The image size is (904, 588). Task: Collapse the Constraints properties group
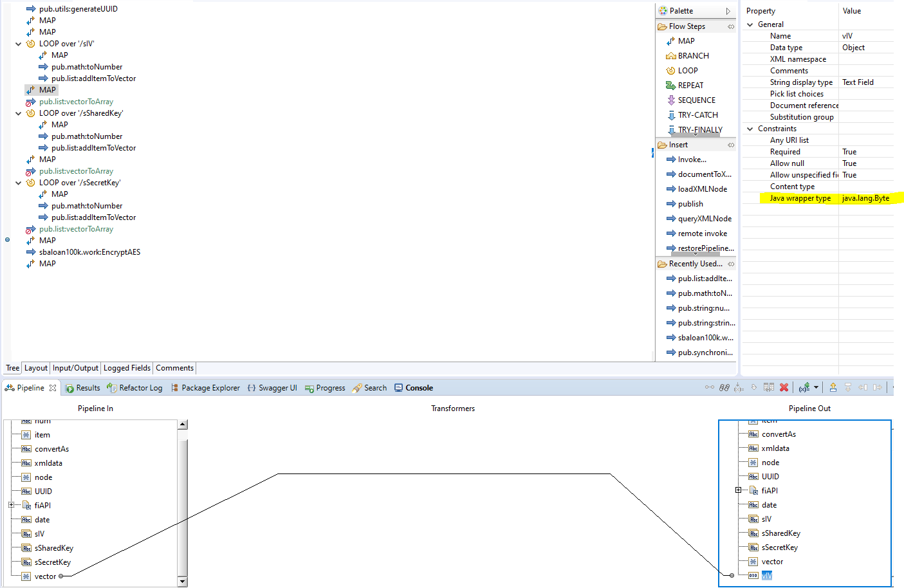[750, 129]
